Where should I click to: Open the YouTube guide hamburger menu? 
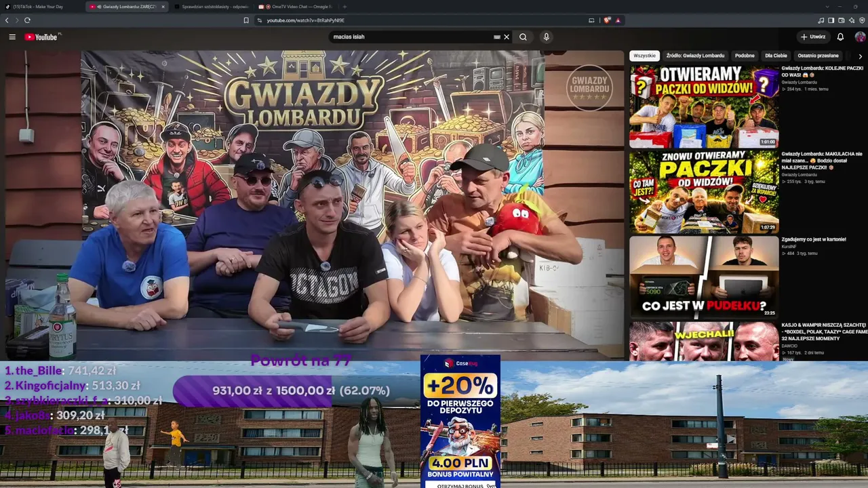click(12, 37)
